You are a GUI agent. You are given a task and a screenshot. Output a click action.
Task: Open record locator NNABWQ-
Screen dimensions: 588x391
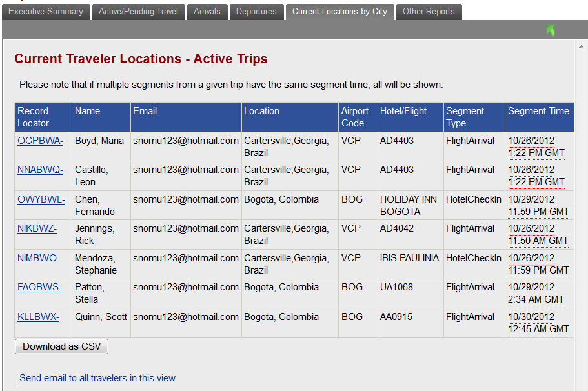point(40,170)
